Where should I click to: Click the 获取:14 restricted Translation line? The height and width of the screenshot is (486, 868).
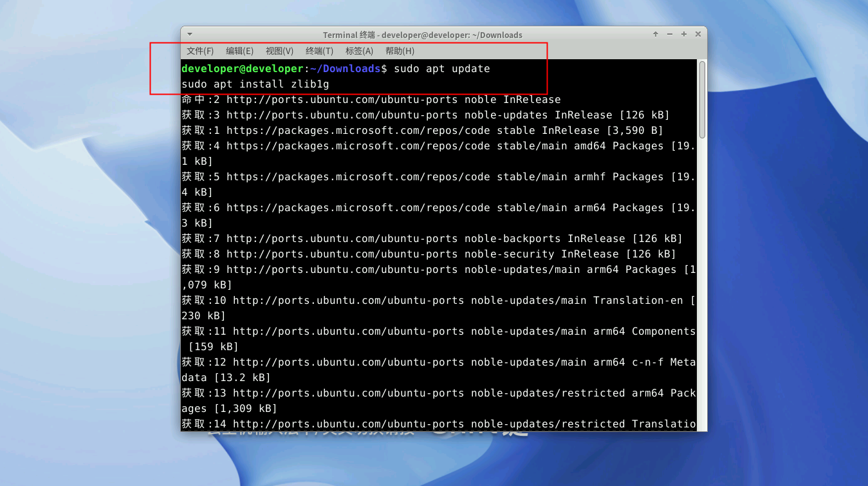439,424
